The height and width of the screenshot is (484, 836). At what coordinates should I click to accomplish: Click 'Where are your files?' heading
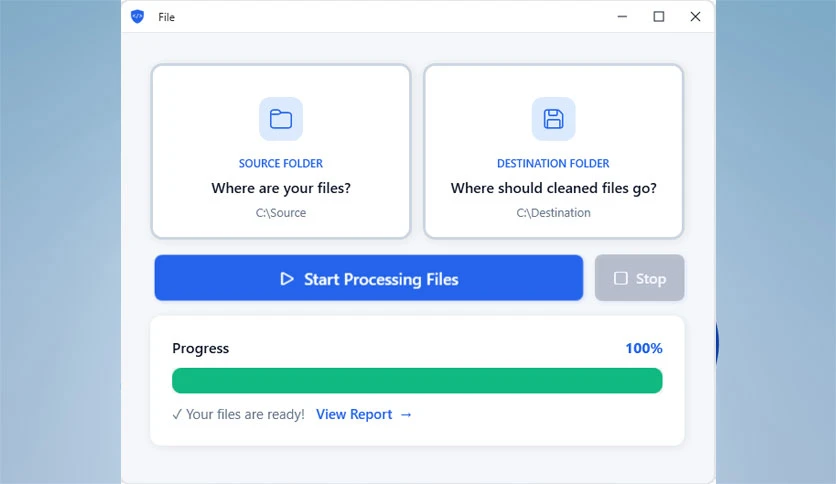coord(281,188)
